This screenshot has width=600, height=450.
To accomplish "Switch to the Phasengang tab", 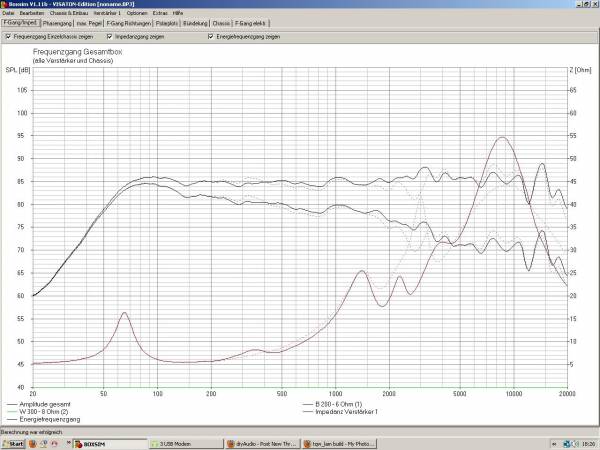I will click(57, 23).
